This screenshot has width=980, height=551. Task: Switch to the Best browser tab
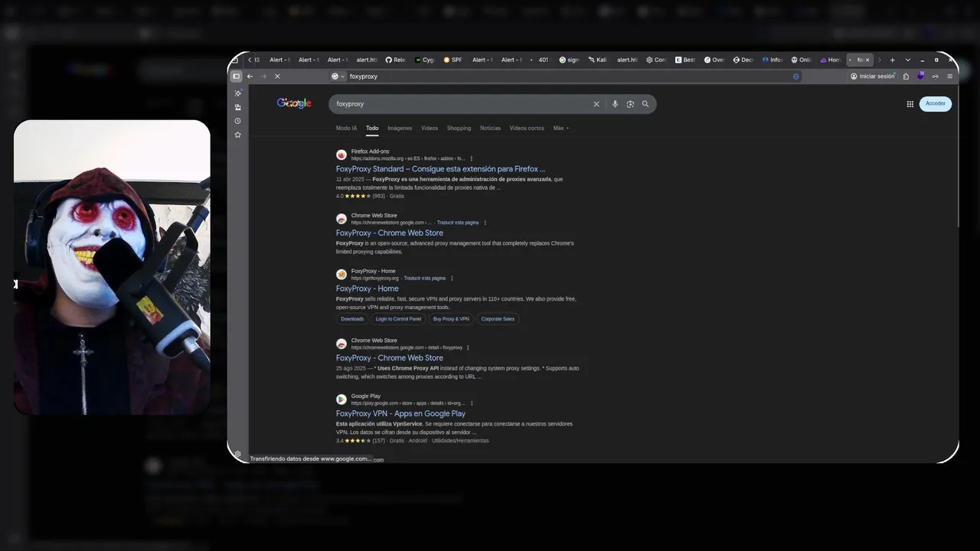[685, 60]
